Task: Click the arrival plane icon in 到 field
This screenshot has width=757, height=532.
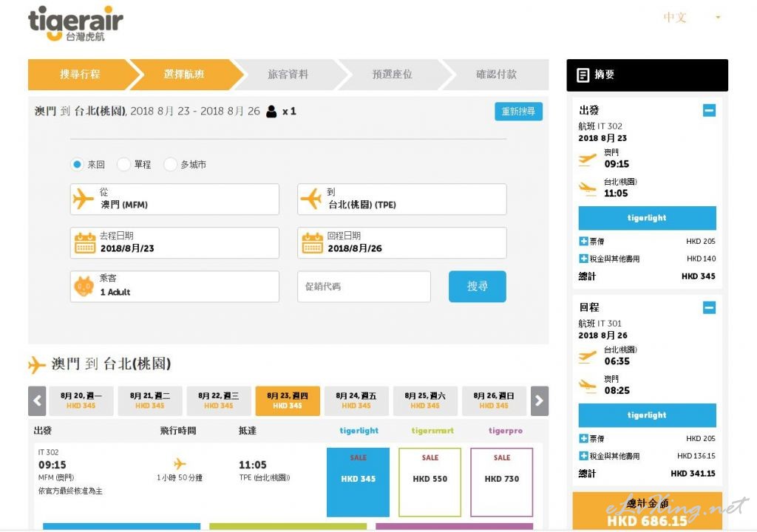Action: coord(311,199)
